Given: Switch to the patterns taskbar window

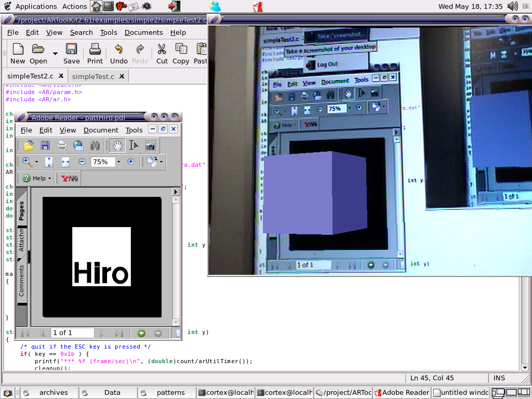Looking at the screenshot, I should (167, 393).
